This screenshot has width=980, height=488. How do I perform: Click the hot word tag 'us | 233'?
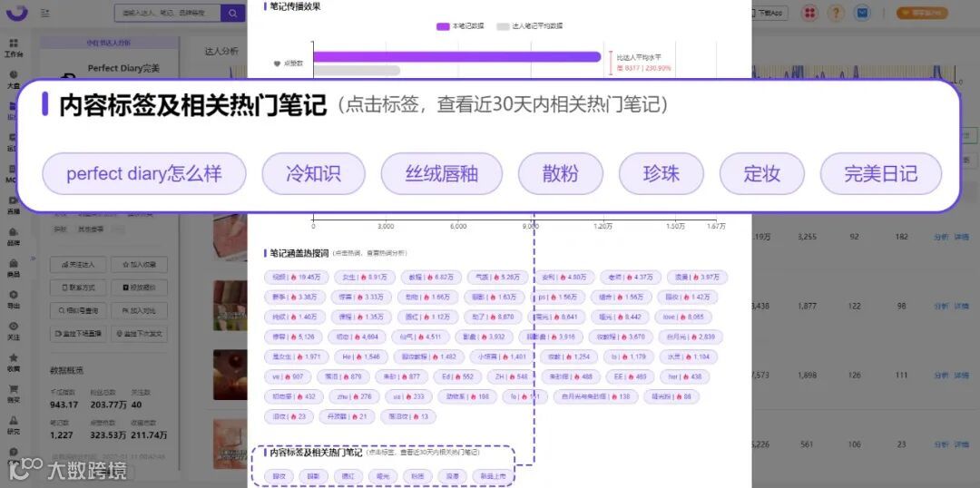point(408,396)
